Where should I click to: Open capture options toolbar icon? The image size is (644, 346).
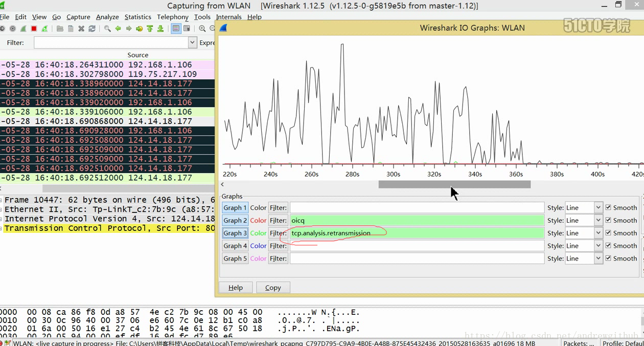click(x=12, y=29)
